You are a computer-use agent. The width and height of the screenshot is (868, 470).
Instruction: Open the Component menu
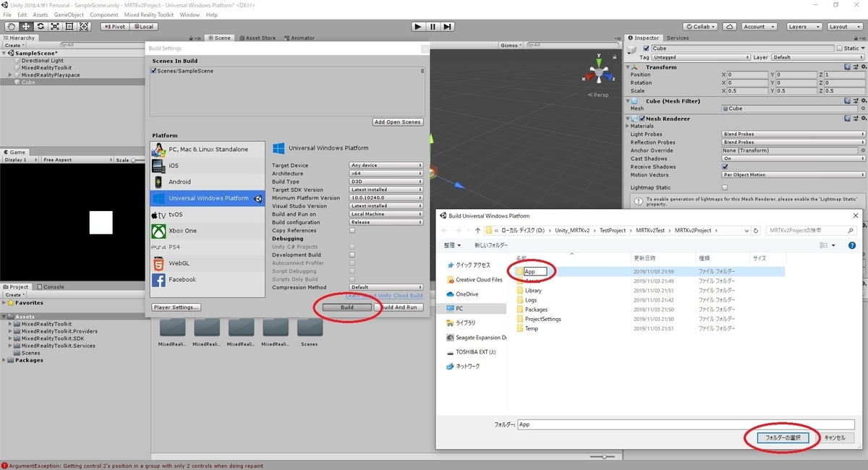tap(104, 14)
